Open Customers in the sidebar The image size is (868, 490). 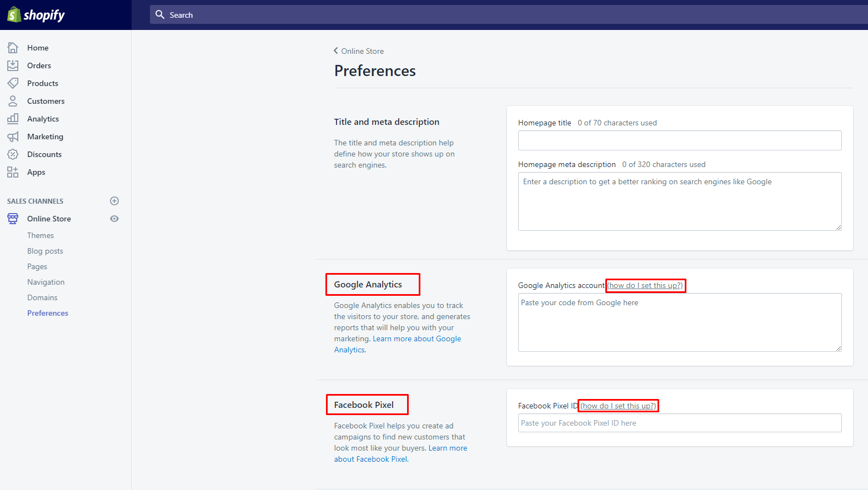[46, 101]
